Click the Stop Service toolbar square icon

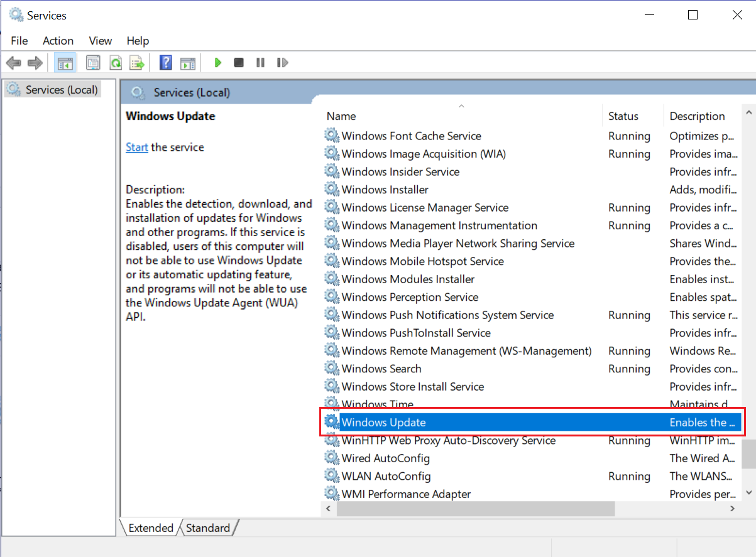tap(239, 63)
